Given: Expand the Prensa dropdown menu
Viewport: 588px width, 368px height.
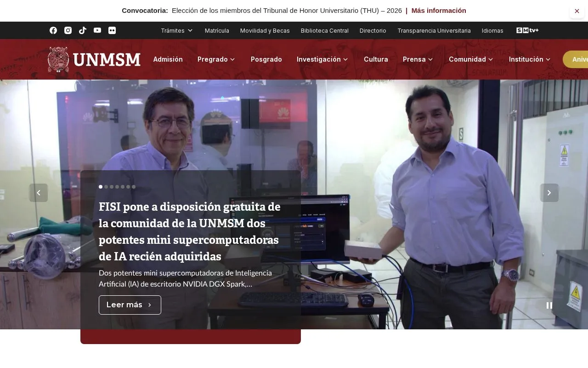Looking at the screenshot, I should [x=418, y=59].
